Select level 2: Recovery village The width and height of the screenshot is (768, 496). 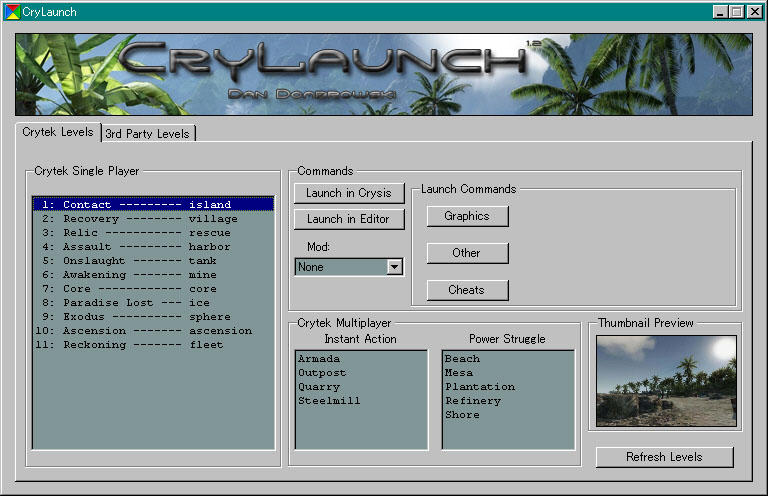[153, 218]
